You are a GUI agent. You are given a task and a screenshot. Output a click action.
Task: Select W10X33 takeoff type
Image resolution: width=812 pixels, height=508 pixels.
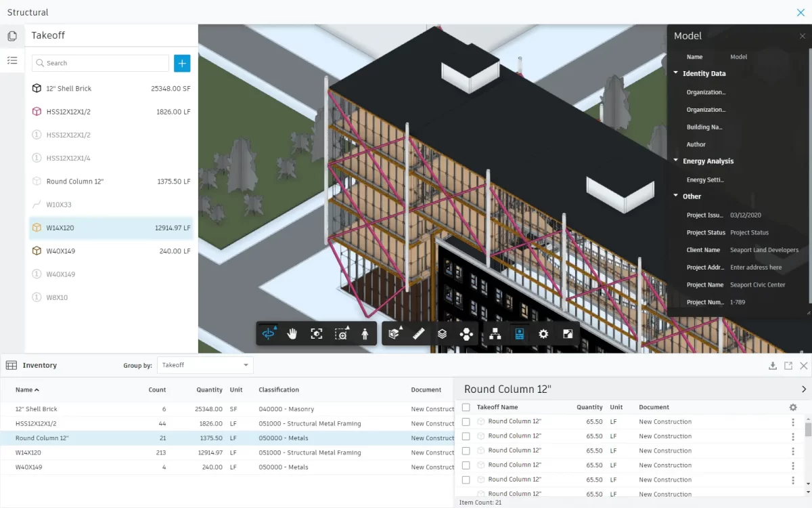(112, 205)
